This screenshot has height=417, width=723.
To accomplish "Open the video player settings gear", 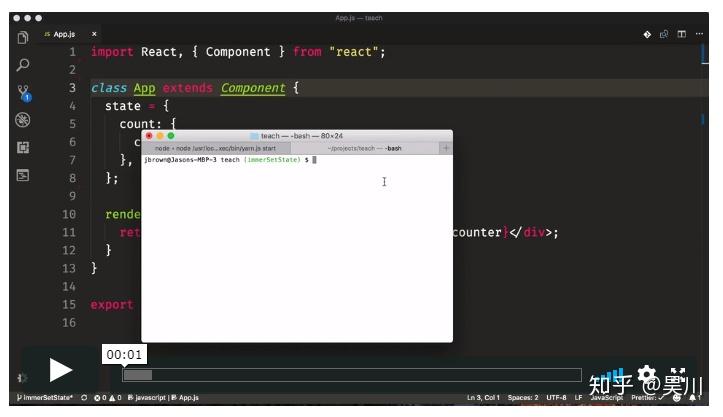I will click(646, 373).
